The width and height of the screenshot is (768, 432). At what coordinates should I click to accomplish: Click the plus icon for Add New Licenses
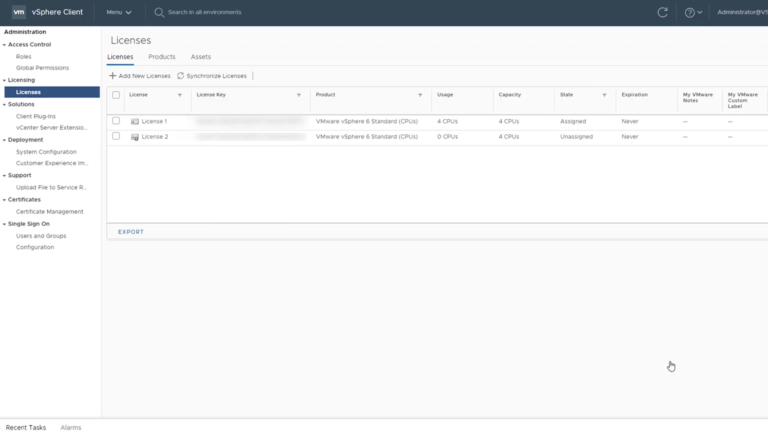pos(113,75)
